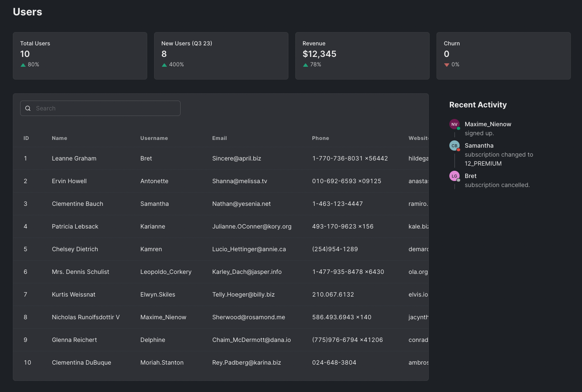
Task: Click the LG avatar beside Bret
Action: pyautogui.click(x=454, y=176)
